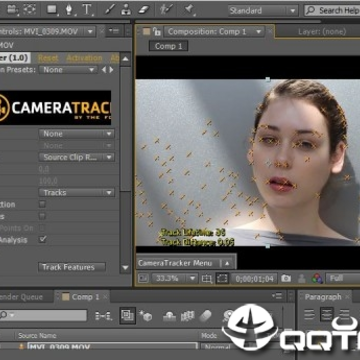Select the camera tool in top toolbar
The height and width of the screenshot is (360, 360).
[x=14, y=9]
